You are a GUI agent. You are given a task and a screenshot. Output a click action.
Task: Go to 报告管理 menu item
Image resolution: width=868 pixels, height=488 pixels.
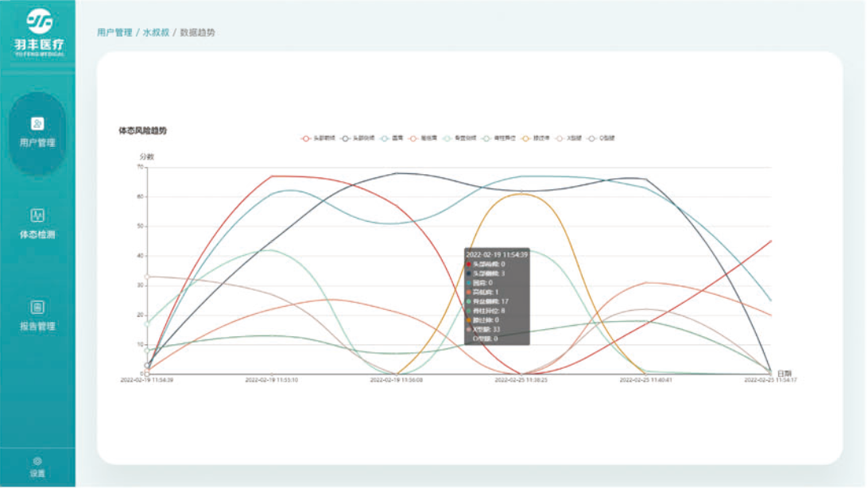pyautogui.click(x=37, y=327)
